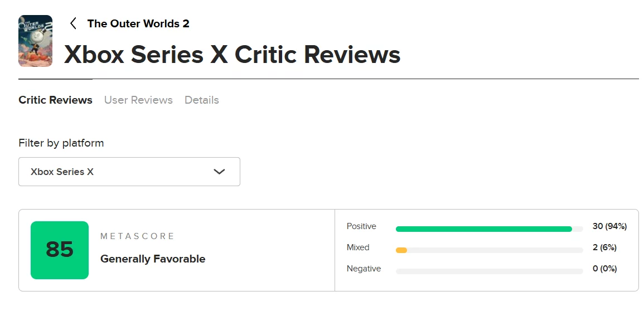
Task: Click the game cover art thumbnail
Action: click(x=35, y=41)
